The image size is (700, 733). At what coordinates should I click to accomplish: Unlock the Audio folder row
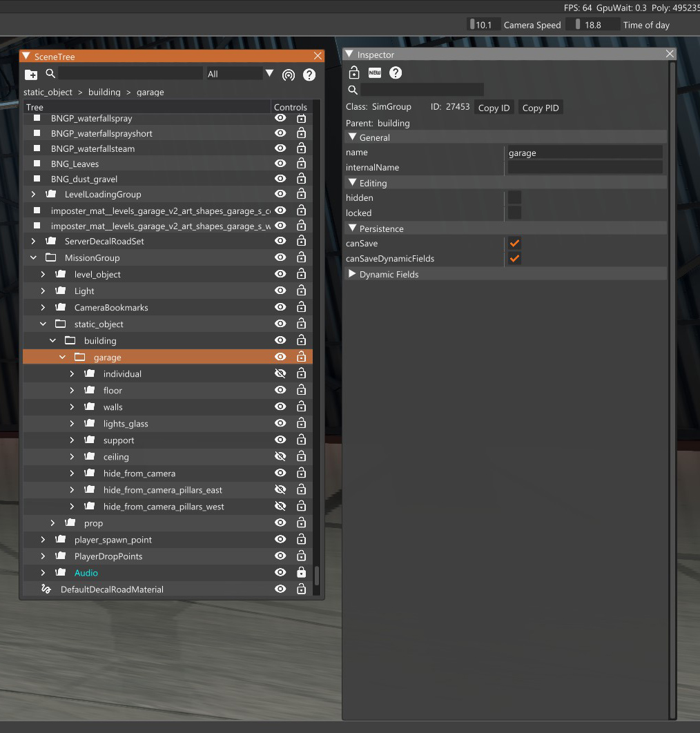tap(301, 572)
